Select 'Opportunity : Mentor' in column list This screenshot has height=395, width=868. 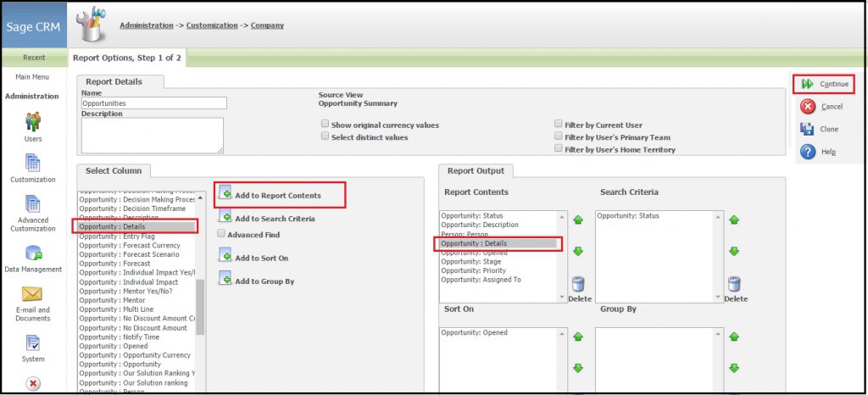pos(137,300)
